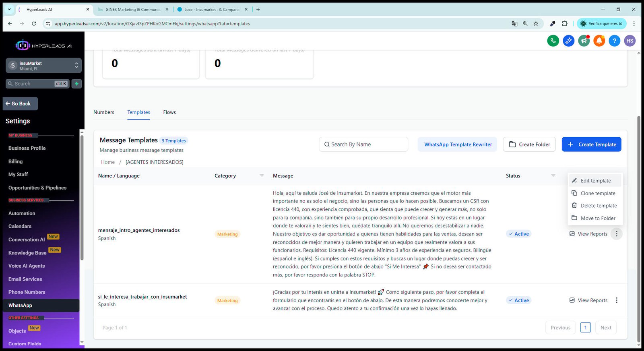
Task: Click the Go Back button
Action: pos(20,103)
